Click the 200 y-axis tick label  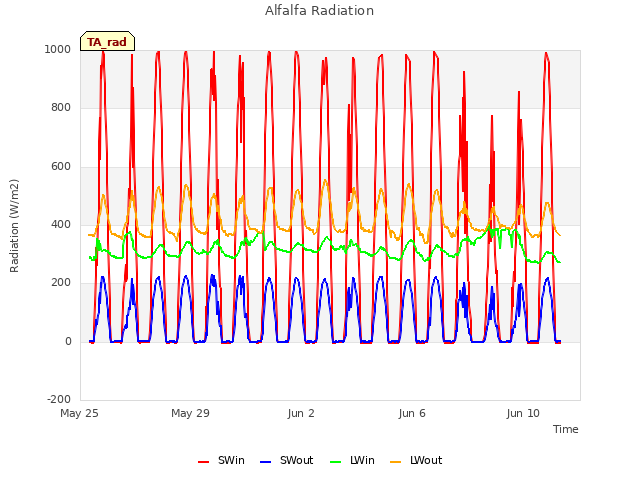[61, 282]
